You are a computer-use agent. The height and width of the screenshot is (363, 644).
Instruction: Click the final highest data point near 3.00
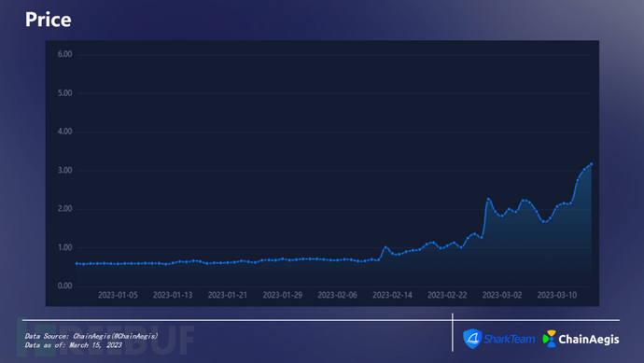point(592,164)
